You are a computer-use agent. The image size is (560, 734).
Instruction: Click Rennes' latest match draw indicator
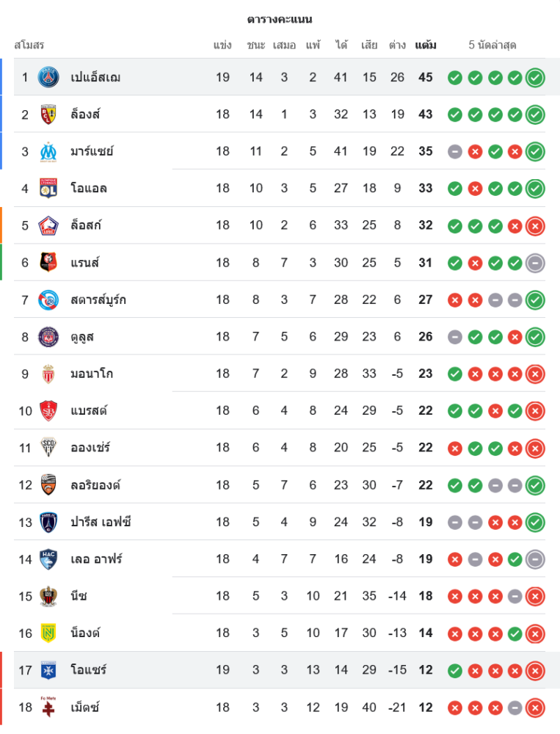click(x=535, y=263)
